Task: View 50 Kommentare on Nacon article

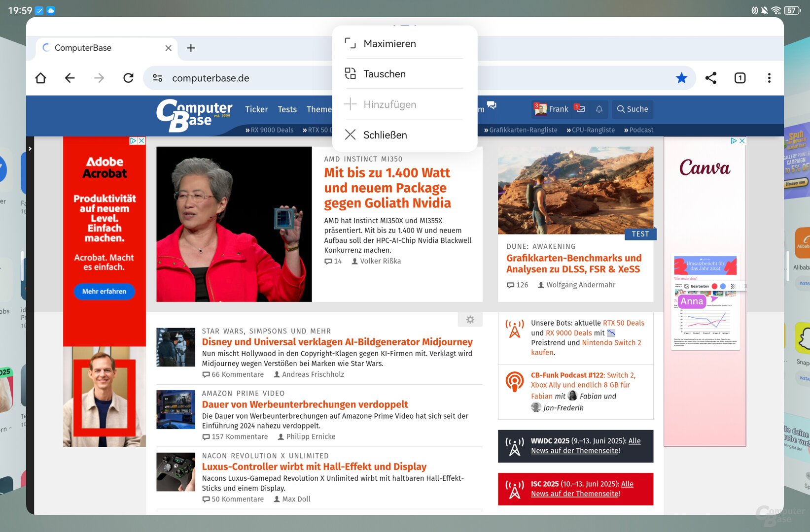Action: pyautogui.click(x=233, y=499)
